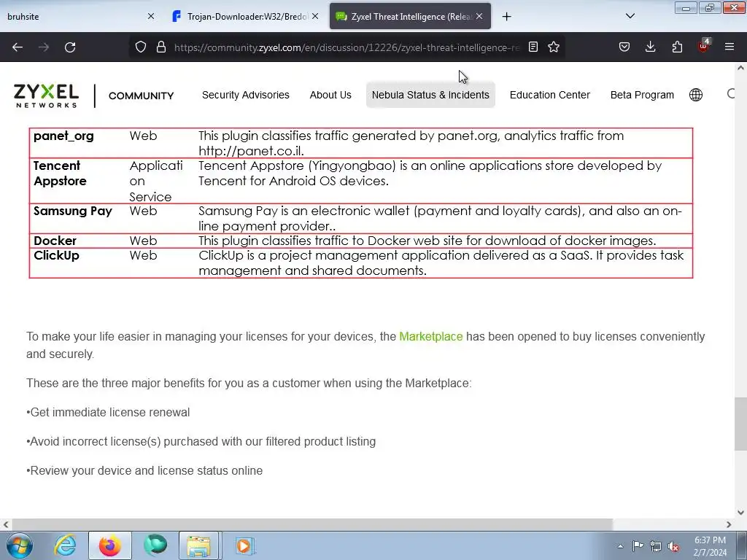Open the site search icon

(731, 94)
